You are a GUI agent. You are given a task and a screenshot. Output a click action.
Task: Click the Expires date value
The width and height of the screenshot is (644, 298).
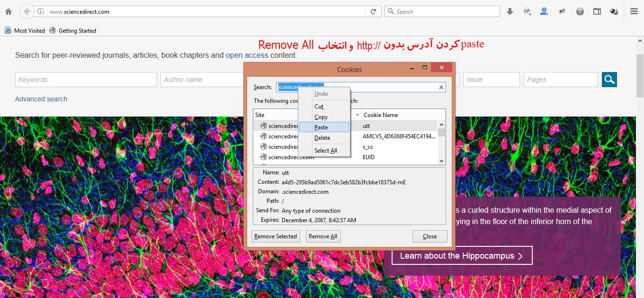(x=319, y=220)
